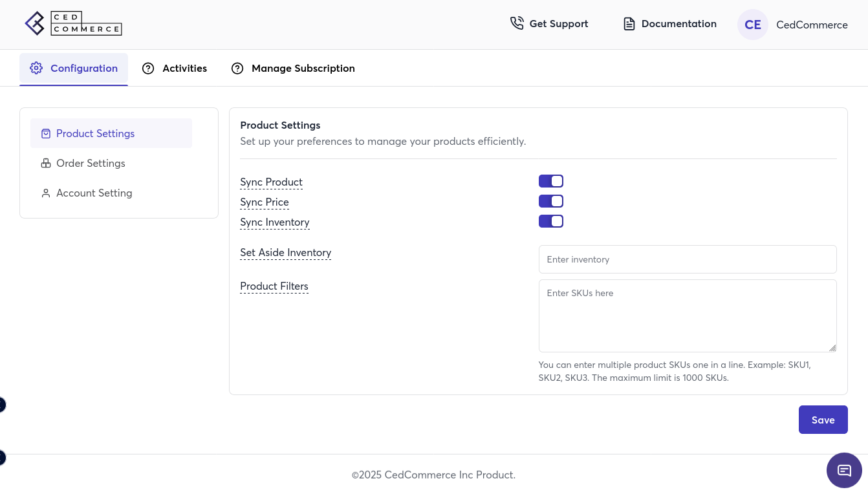Click the Configuration gear icon
Viewport: 868px width, 494px height.
[x=36, y=69]
